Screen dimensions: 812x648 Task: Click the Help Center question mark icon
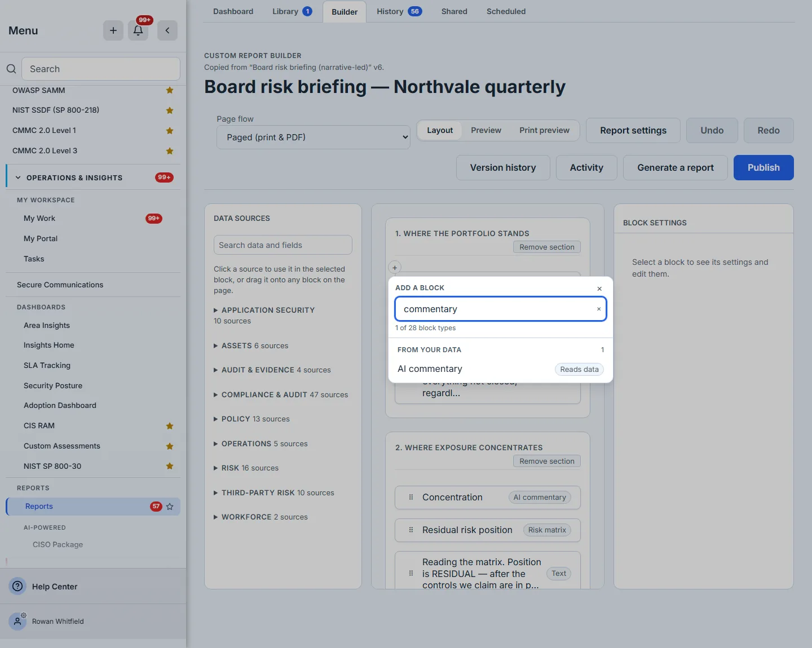[x=17, y=586]
